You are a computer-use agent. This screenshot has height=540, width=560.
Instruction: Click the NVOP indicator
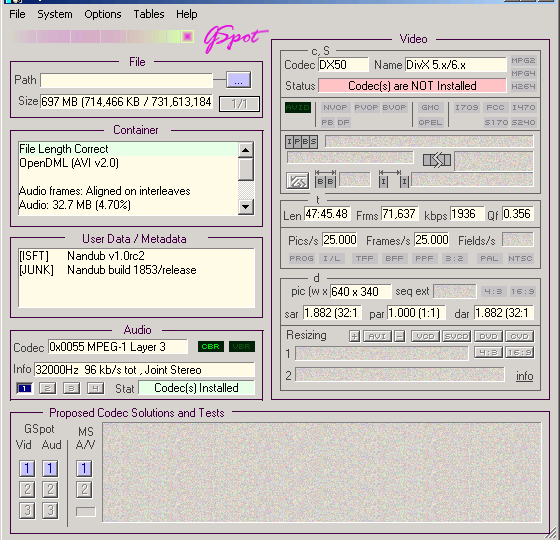pyautogui.click(x=335, y=108)
